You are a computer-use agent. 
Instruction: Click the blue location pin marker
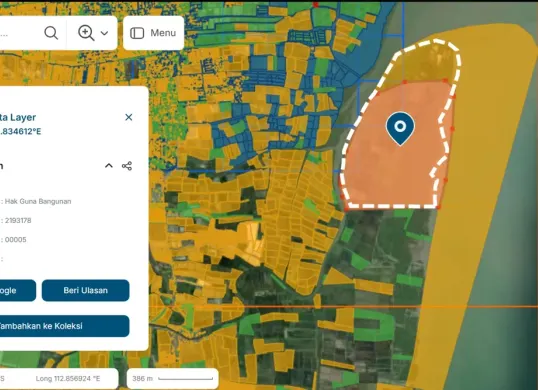pyautogui.click(x=400, y=129)
